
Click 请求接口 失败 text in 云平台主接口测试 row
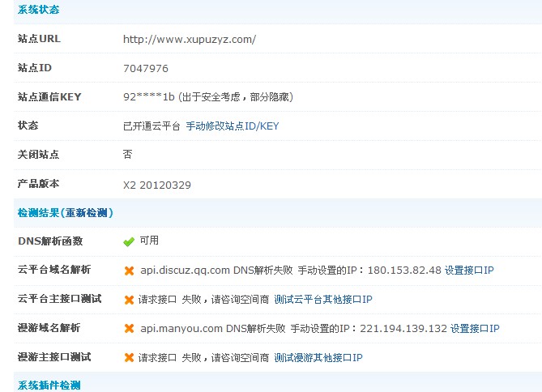[x=169, y=300]
